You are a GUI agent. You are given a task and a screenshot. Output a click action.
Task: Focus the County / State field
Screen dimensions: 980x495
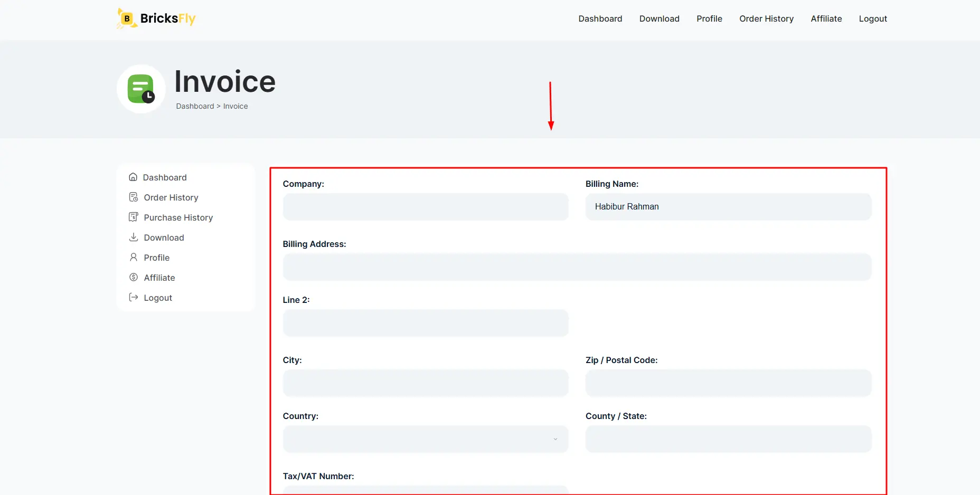click(x=729, y=439)
